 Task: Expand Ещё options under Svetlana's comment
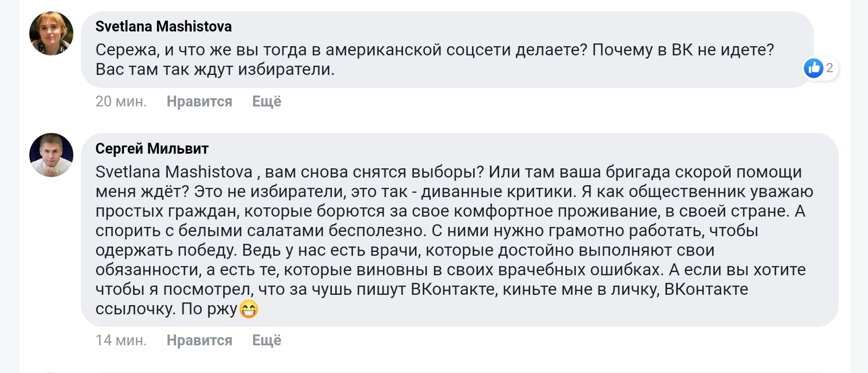point(267,102)
